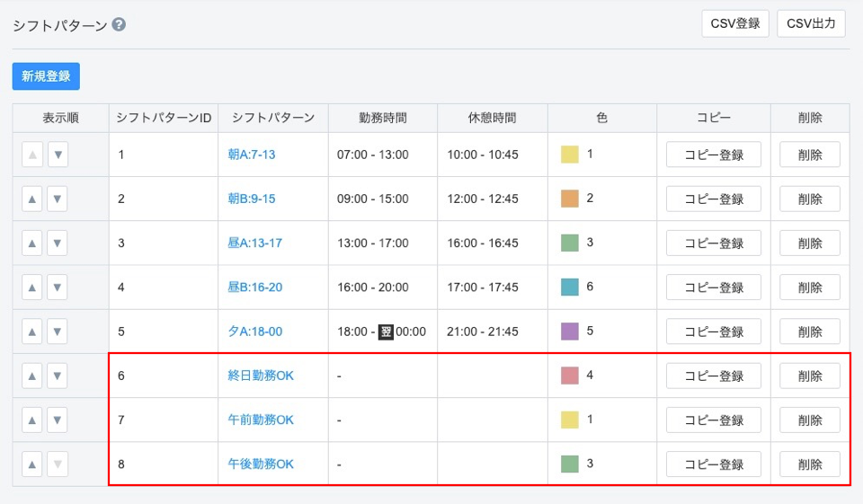The image size is (863, 504).
Task: Open the 午後勤務OK pattern link
Action: (261, 464)
